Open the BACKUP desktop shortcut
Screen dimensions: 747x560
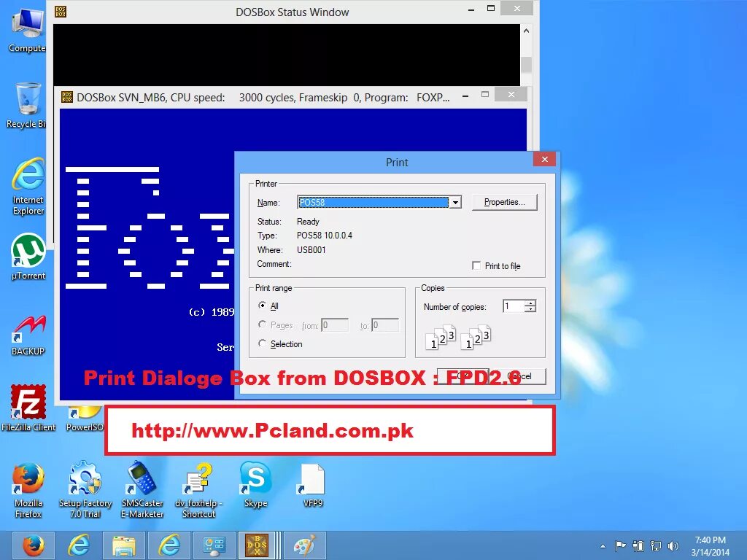[x=28, y=335]
